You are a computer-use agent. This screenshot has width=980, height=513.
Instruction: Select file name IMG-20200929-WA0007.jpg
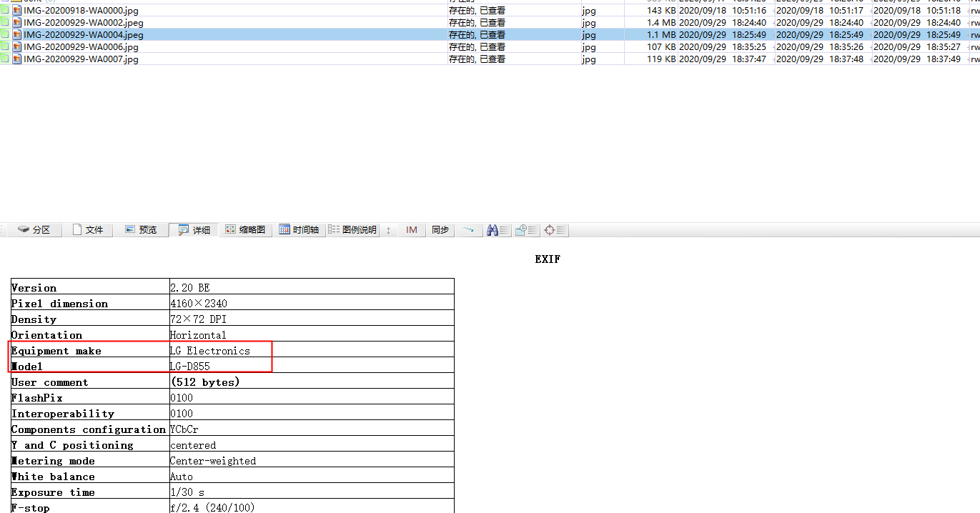pos(81,59)
